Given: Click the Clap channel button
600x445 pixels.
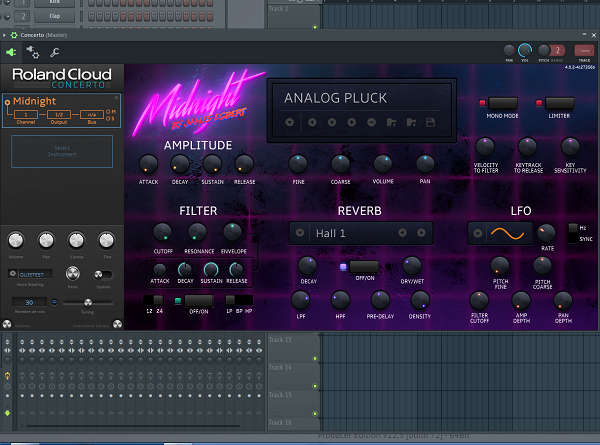Looking at the screenshot, I should (55, 16).
